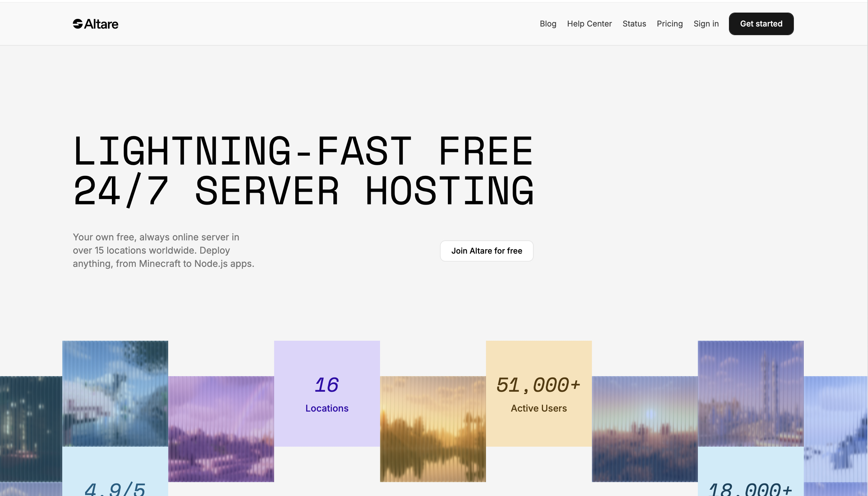
Task: Click the purple mountains landscape thumbnail
Action: (x=221, y=429)
